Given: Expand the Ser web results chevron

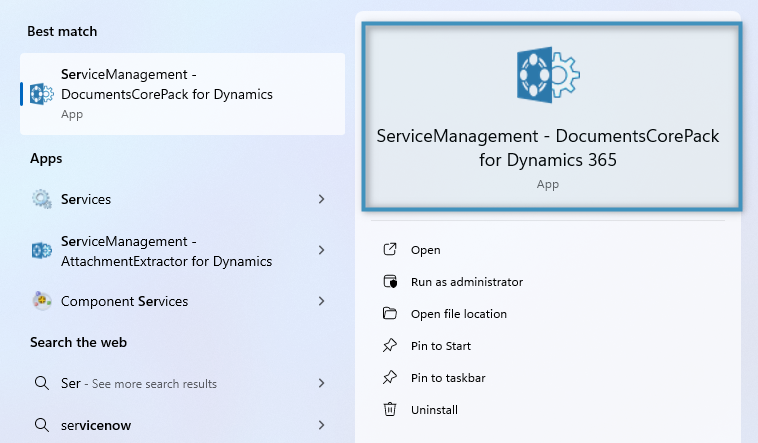Looking at the screenshot, I should (321, 383).
